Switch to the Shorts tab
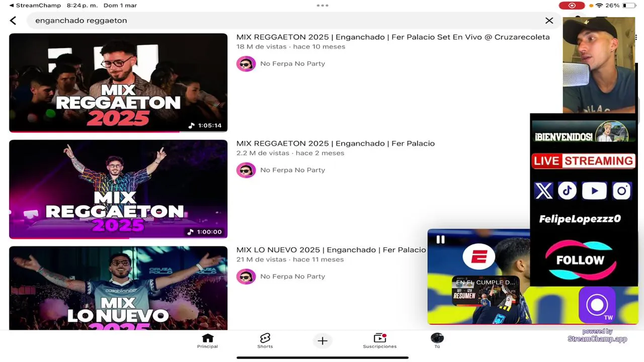Image resolution: width=644 pixels, height=362 pixels. coord(265,341)
